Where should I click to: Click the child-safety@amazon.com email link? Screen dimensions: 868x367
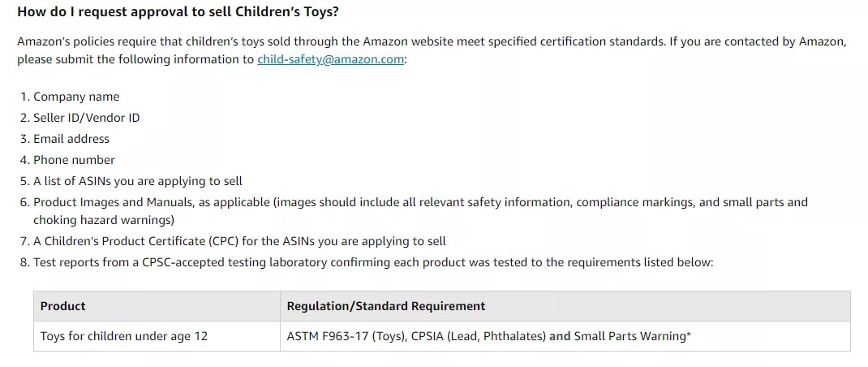pos(330,60)
